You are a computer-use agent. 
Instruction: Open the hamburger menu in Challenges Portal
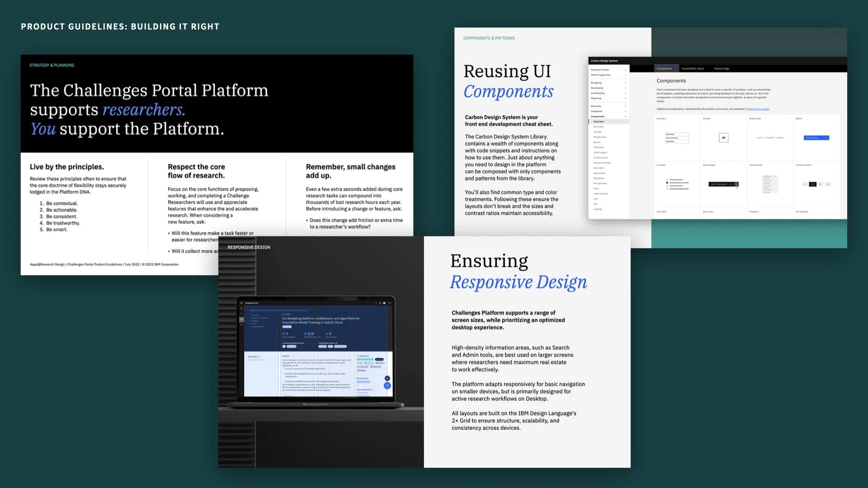click(x=241, y=303)
